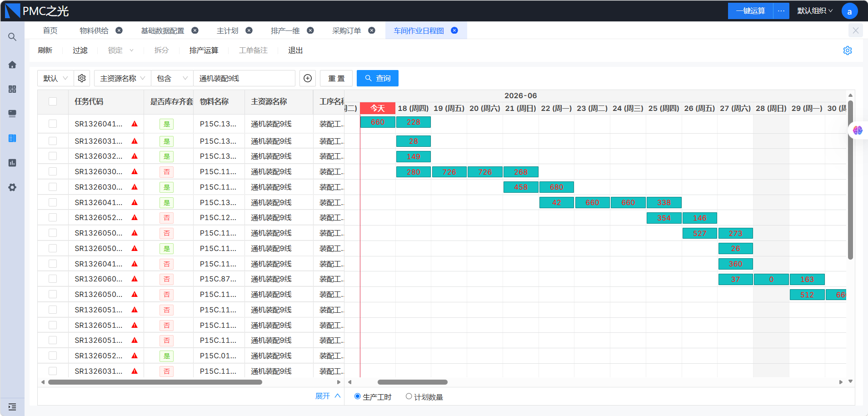Screen dimensions: 868x416
Task: Open page settings gear at top right
Action: tap(848, 50)
